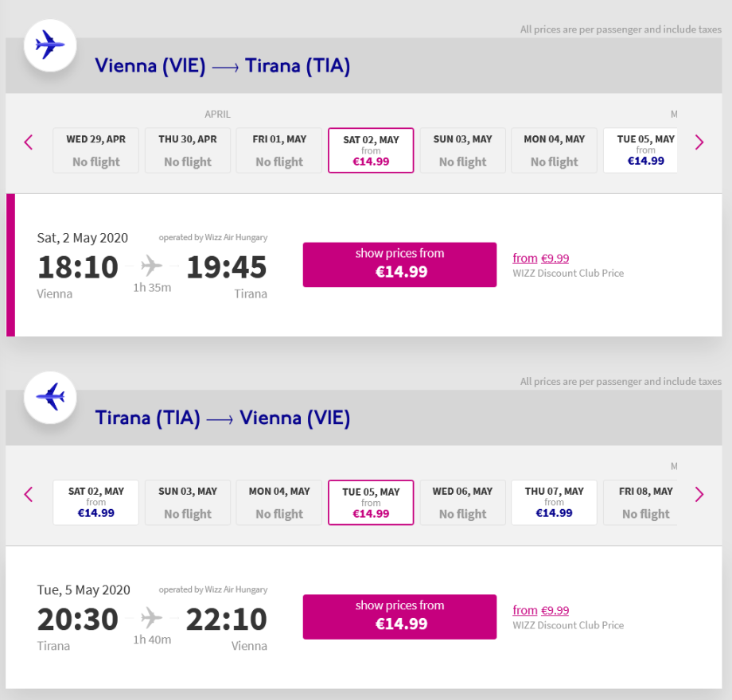Click the gray plane icon between 20:30 and 22:10
Screen dimensions: 732x700
[152, 618]
